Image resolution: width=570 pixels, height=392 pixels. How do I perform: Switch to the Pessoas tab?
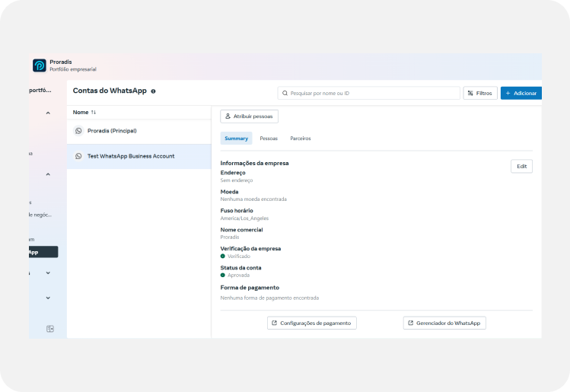[x=269, y=139]
